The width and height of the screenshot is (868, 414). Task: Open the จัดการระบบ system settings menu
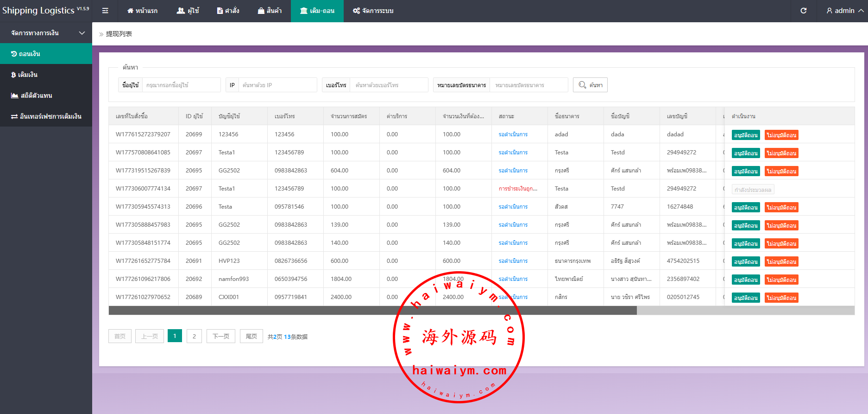tap(373, 11)
